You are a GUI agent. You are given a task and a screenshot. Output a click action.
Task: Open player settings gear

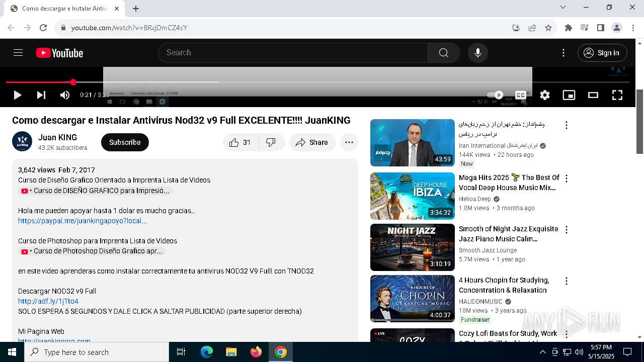point(545,95)
